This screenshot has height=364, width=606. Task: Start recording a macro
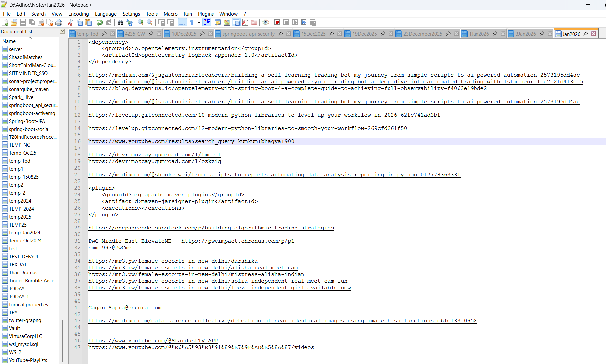(x=277, y=22)
